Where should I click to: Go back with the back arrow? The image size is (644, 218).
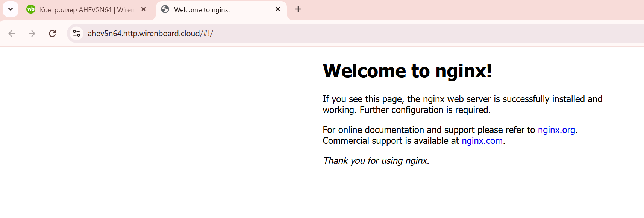point(12,34)
